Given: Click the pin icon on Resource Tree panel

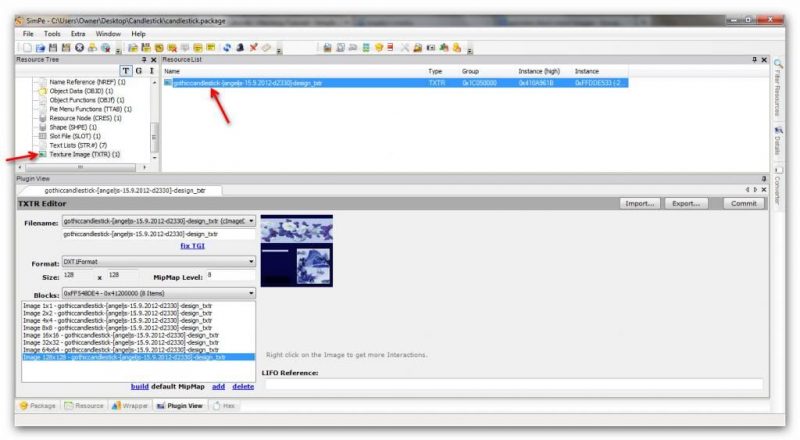Looking at the screenshot, I should pyautogui.click(x=142, y=60).
